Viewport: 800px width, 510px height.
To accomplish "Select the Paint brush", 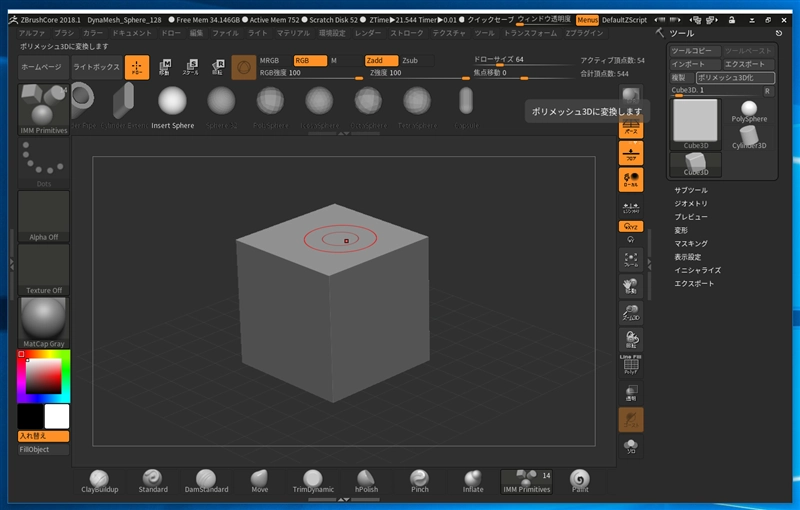I will (x=580, y=482).
